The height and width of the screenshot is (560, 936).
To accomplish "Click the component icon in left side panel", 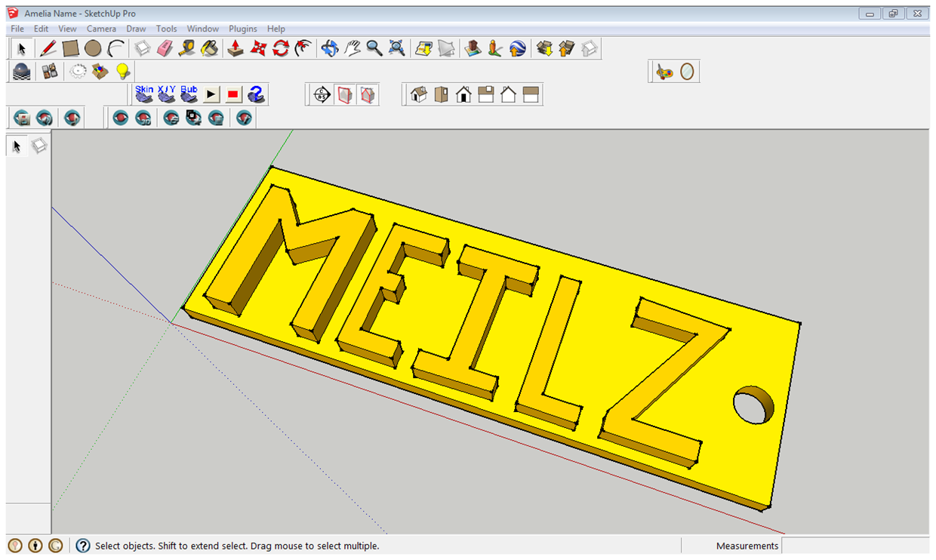I will pyautogui.click(x=39, y=146).
